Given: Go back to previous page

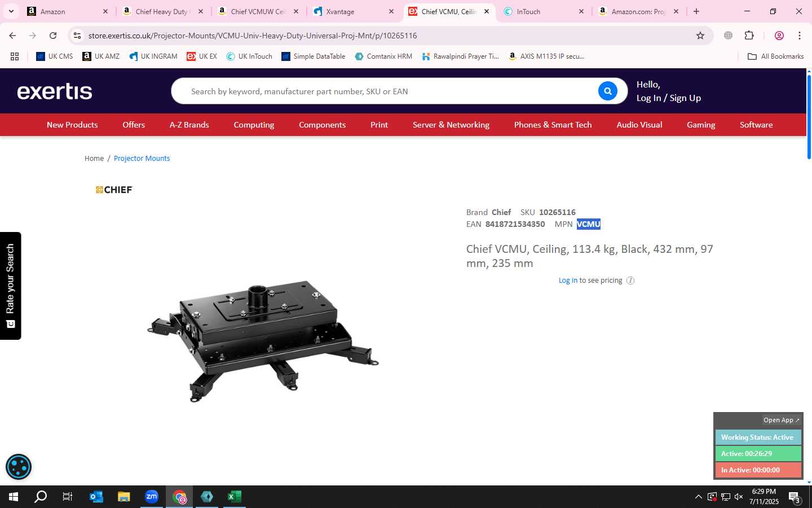Looking at the screenshot, I should [x=12, y=36].
